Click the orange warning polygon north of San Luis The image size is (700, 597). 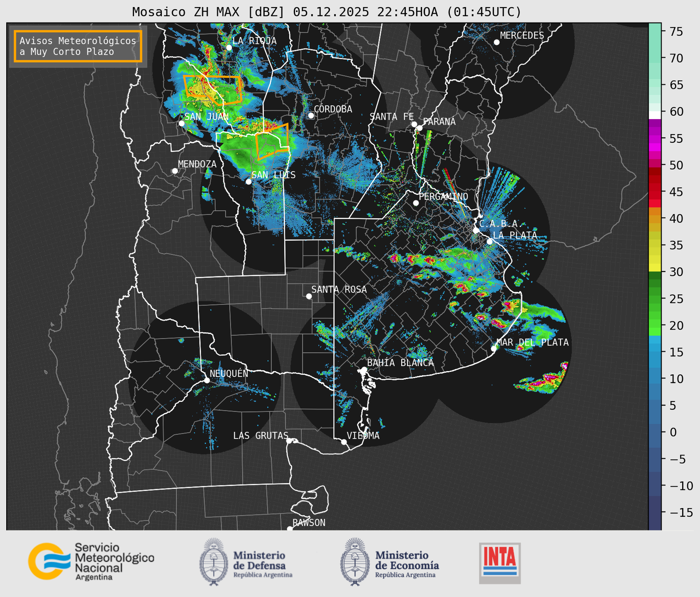point(272,142)
